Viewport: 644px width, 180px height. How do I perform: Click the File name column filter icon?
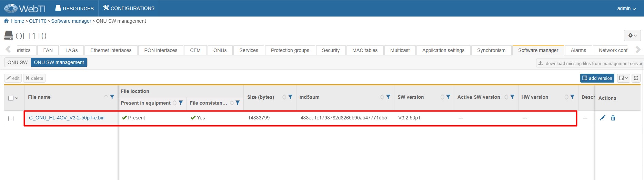112,97
